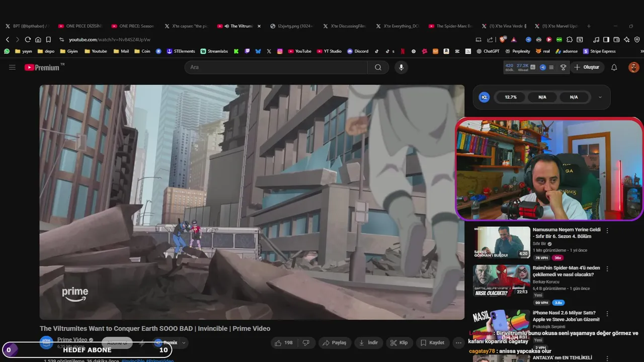644x362 pixels.
Task: Open the YT Studio bookmark
Action: point(330,51)
